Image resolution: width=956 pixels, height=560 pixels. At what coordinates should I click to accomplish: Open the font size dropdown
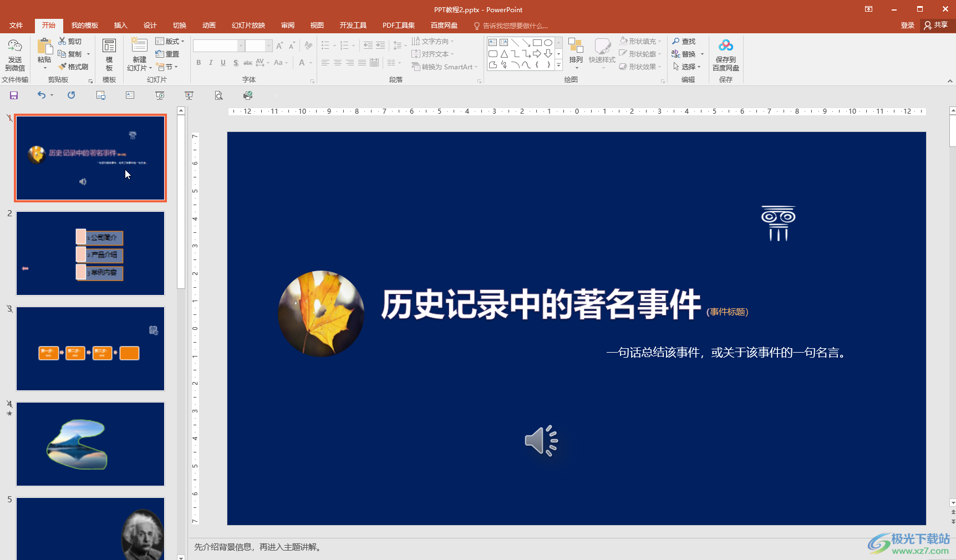click(x=269, y=46)
